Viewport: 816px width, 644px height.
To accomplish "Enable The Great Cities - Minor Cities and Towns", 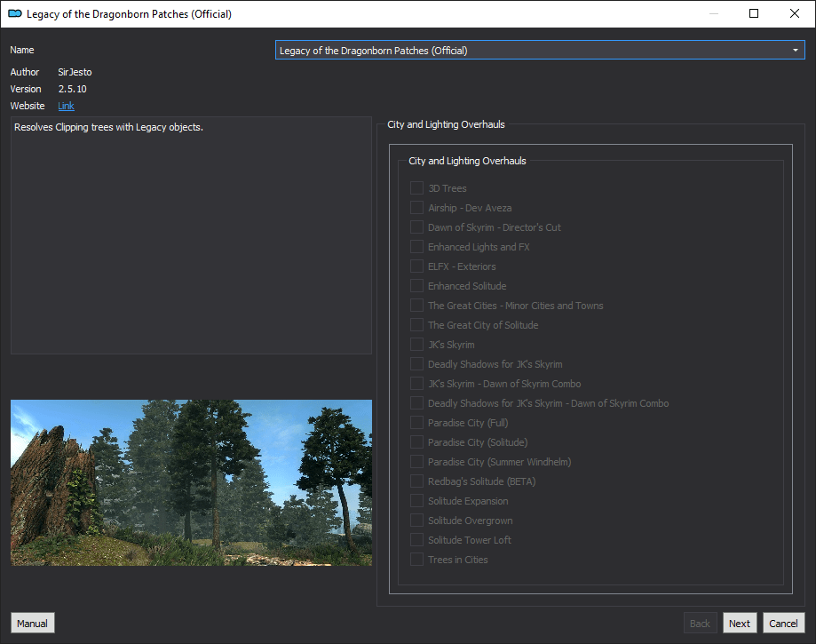I will click(x=416, y=305).
